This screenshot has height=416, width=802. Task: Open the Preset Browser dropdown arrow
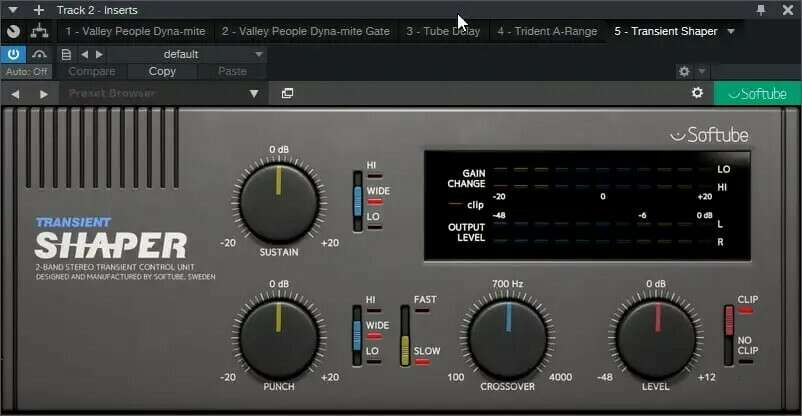(x=254, y=94)
